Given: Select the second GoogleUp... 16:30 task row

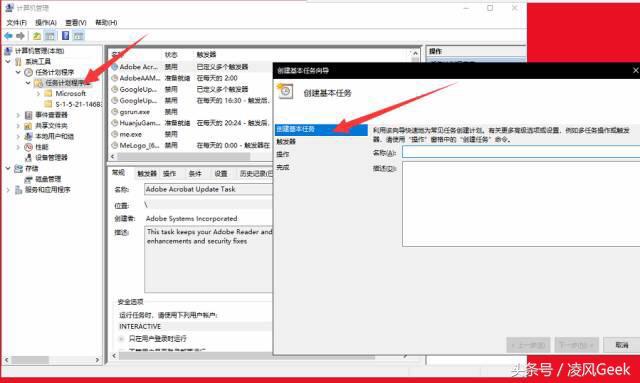Looking at the screenshot, I should [x=191, y=100].
